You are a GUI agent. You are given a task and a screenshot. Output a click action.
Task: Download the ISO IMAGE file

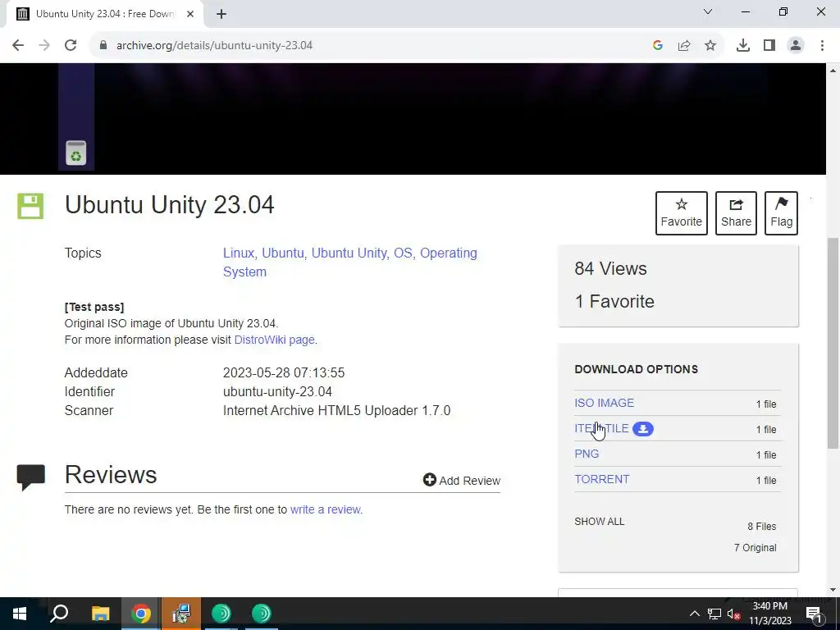[x=605, y=403]
